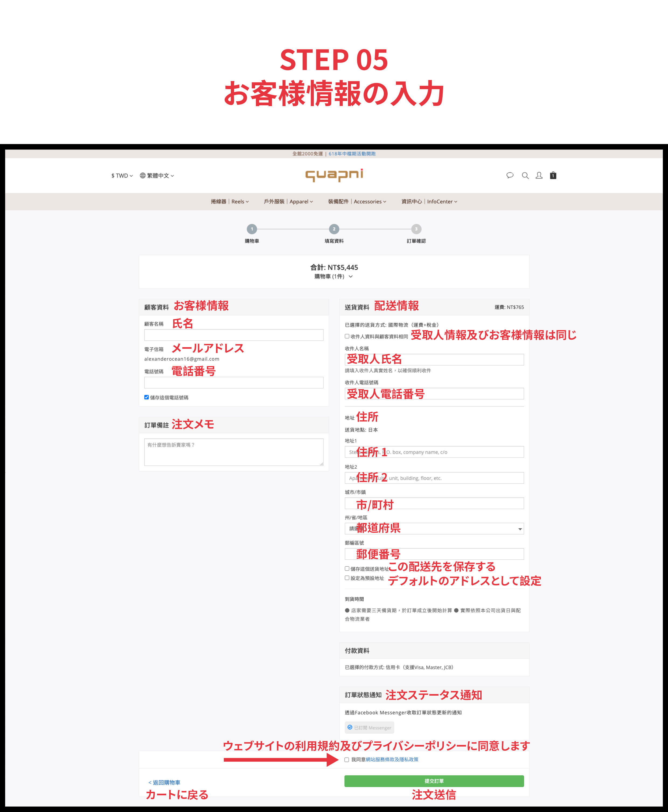
Task: Open the user account icon
Action: (539, 175)
